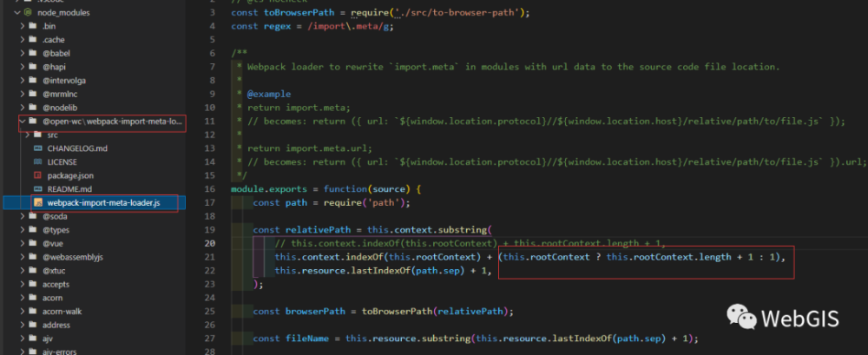Collapse the @open-wc webpack-import-meta-loader folder
868x355 pixels.
click(23, 121)
